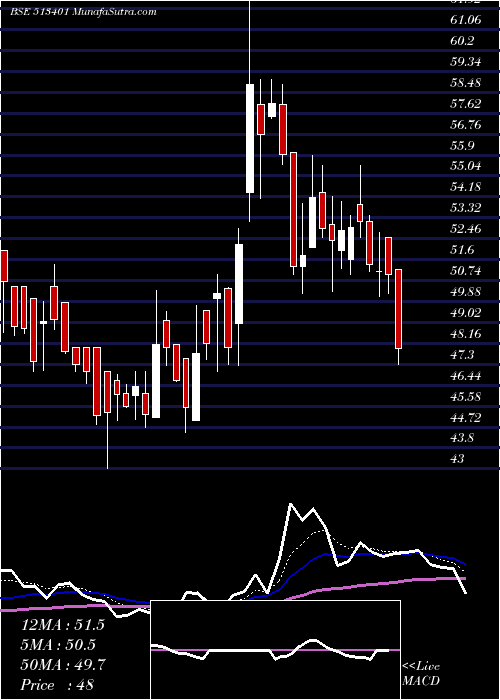Click the BSE 513401 MunafaSutra.com title
Screen dimensions: 500x700
(83, 12)
